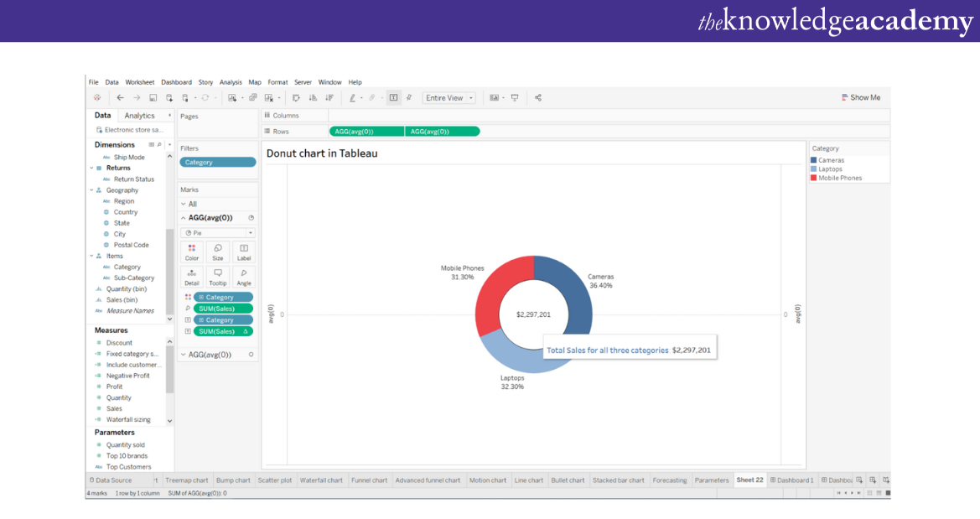Collapse the Geography folder in Dimensions
The height and width of the screenshot is (519, 980).
(x=91, y=190)
